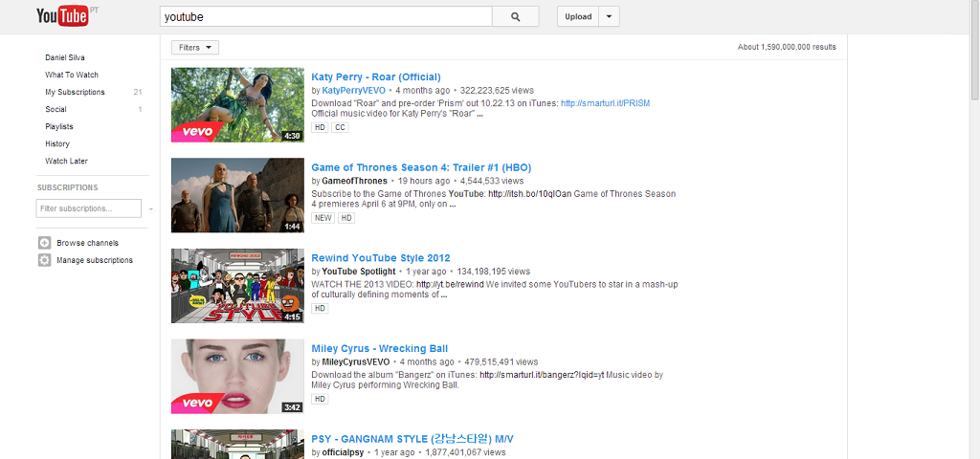Screen dimensions: 980x459
Task: Click the 21 count beside My Subscriptions
Action: [138, 93]
